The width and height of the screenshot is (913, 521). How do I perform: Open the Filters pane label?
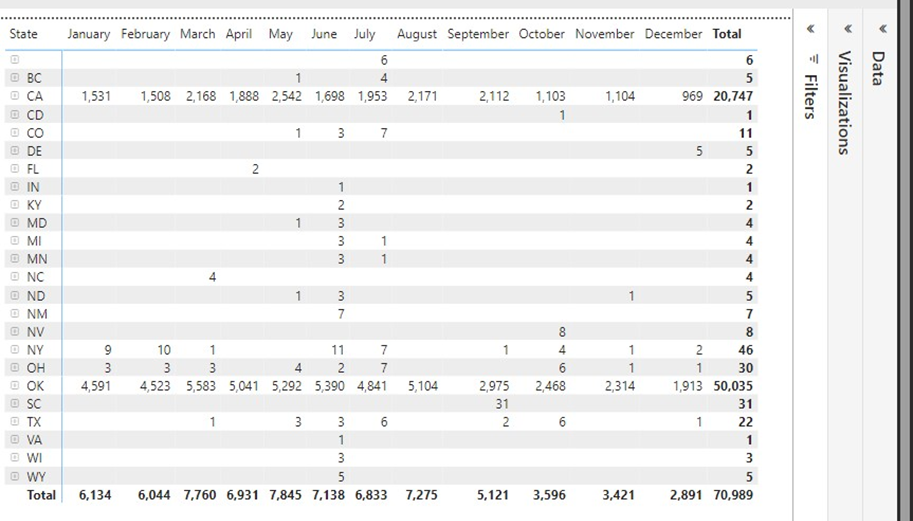pos(810,97)
